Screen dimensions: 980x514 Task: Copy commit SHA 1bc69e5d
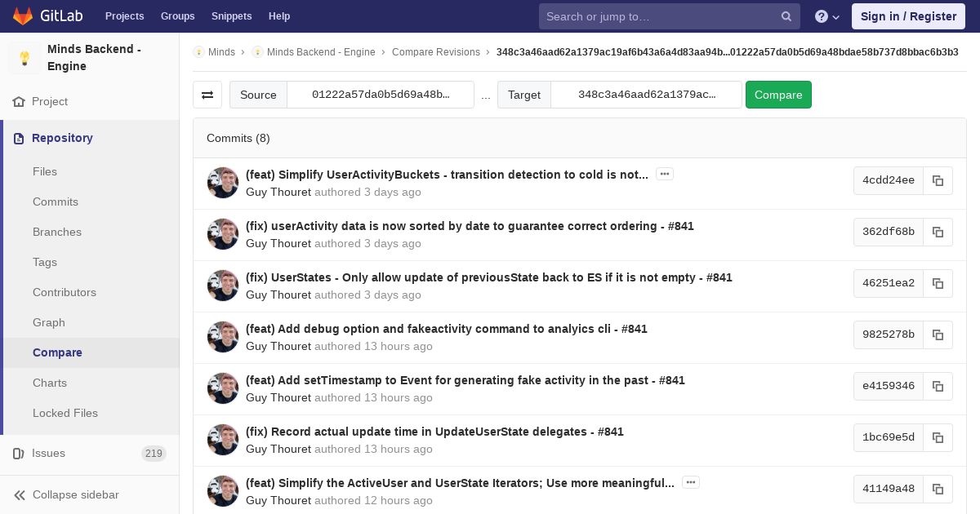[938, 437]
